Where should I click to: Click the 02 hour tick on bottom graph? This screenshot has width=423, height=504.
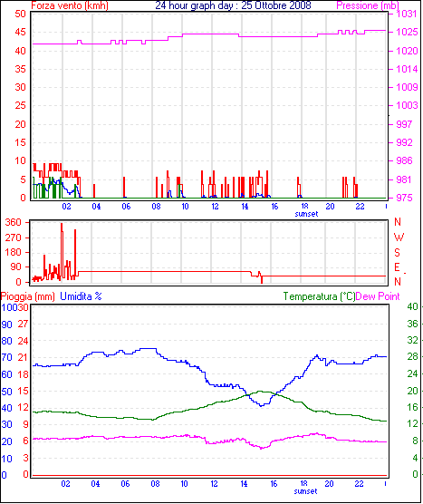coord(65,484)
